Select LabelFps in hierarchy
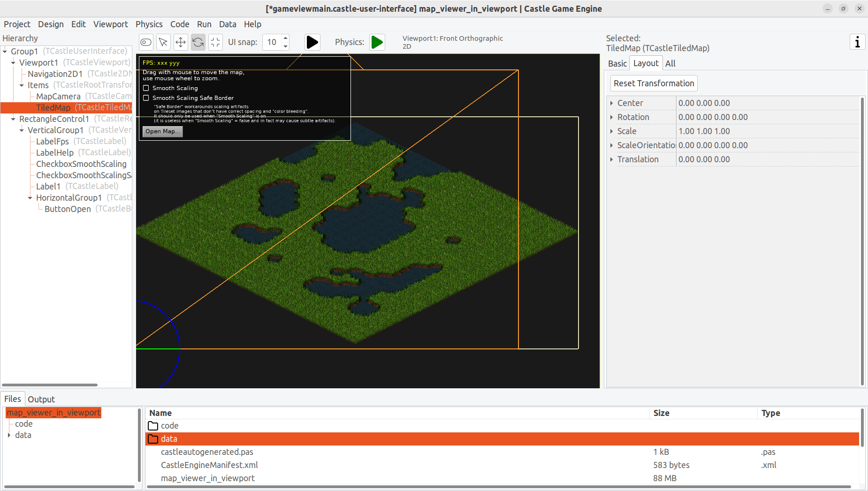Viewport: 868px width, 491px height. [x=53, y=142]
